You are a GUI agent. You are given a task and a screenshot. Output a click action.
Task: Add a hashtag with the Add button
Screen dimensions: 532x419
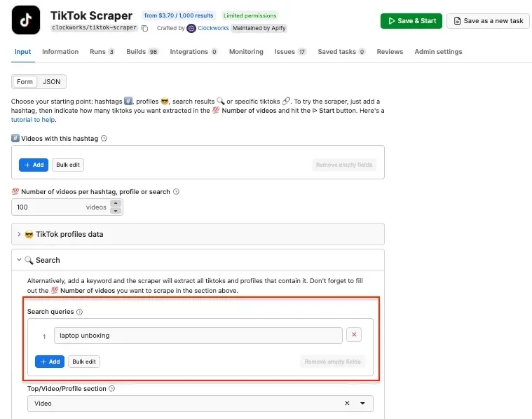tap(34, 165)
